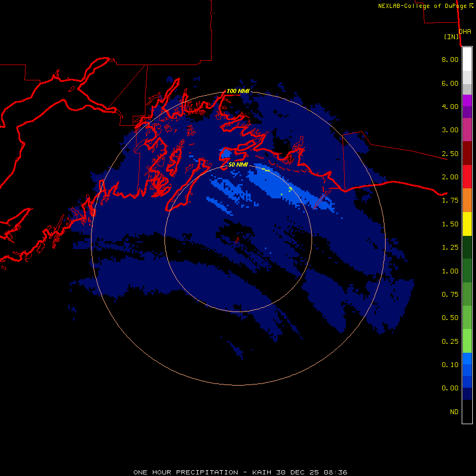Click the [IN] units label
This screenshot has width=476, height=476.
point(452,37)
